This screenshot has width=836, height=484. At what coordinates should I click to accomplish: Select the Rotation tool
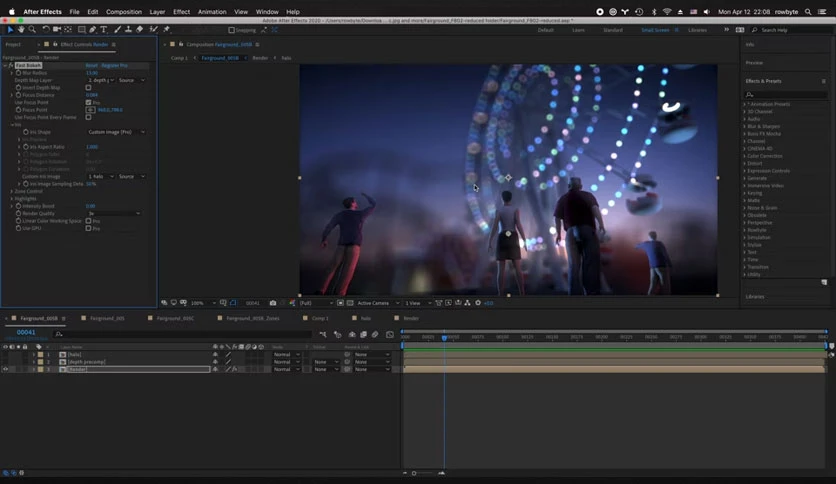[46, 30]
